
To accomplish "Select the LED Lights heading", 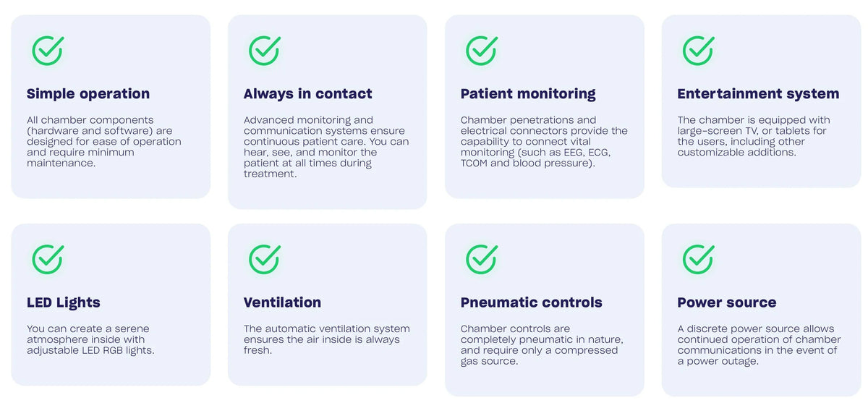I will pos(64,302).
